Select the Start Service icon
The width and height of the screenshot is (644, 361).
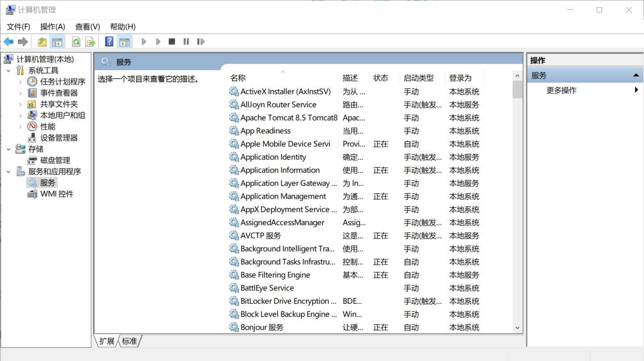(144, 42)
